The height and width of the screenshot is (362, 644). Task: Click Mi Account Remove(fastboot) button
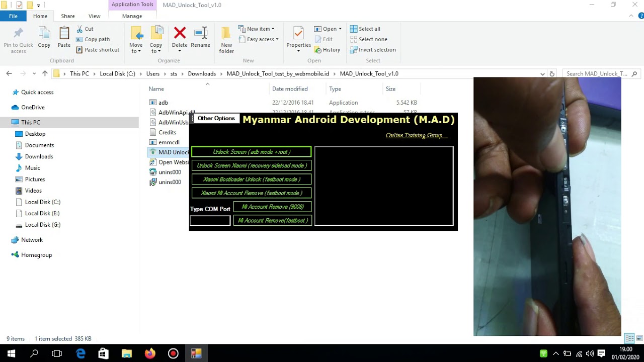[273, 220]
